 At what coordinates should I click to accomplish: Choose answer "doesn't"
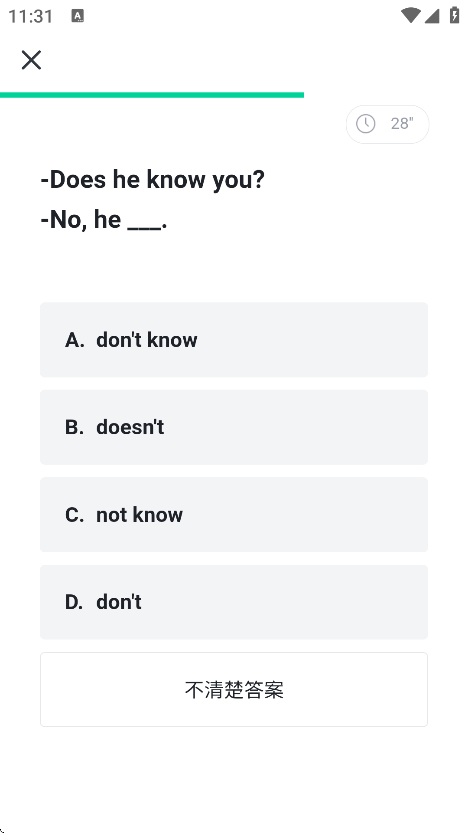click(x=234, y=427)
